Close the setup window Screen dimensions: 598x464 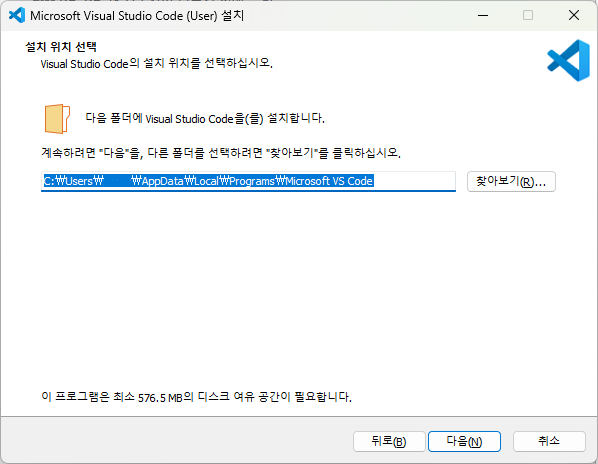[x=574, y=15]
